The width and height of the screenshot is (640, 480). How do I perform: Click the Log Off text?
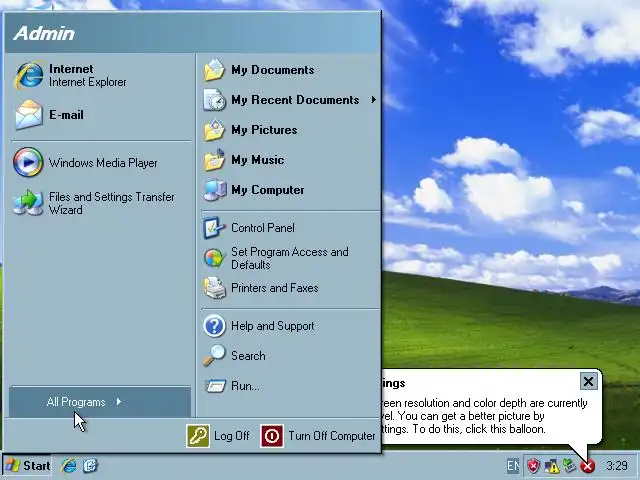231,436
